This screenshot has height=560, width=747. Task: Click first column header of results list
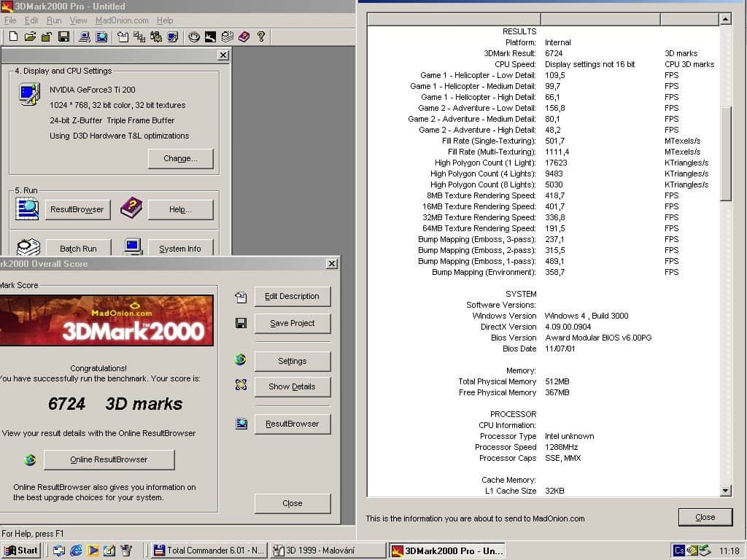(454, 19)
